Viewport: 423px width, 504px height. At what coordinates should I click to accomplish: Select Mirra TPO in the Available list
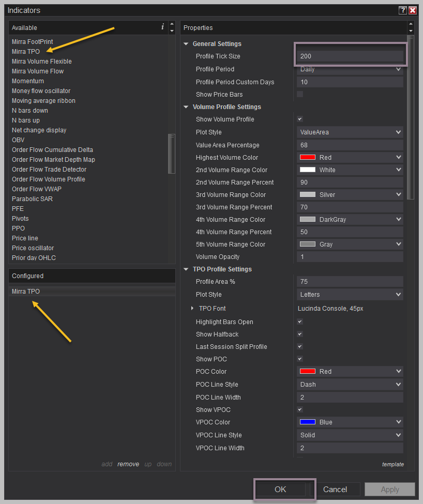coord(26,52)
